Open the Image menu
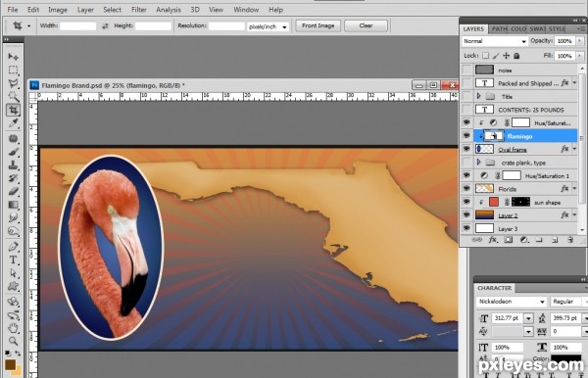Screen dimensions: 588x378 click(58, 10)
